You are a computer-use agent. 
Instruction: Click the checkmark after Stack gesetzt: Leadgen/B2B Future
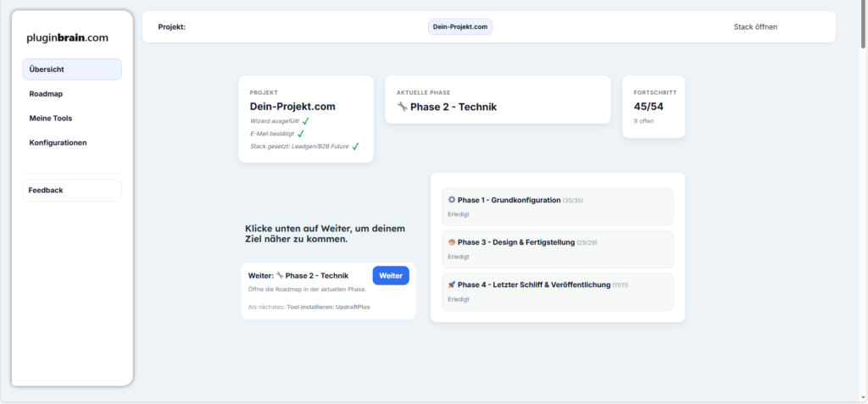(x=355, y=146)
